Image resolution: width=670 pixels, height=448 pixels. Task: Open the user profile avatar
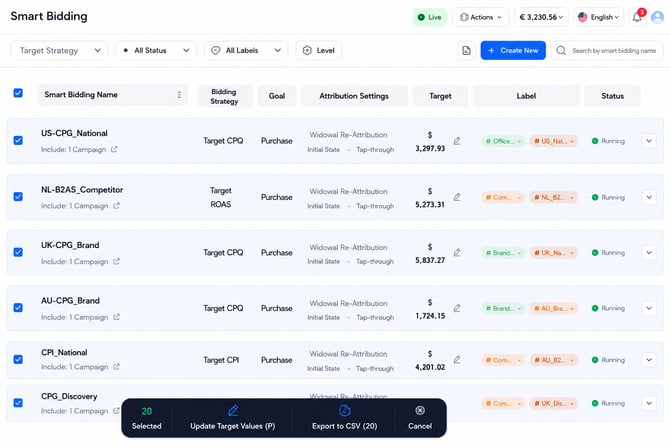pos(657,17)
